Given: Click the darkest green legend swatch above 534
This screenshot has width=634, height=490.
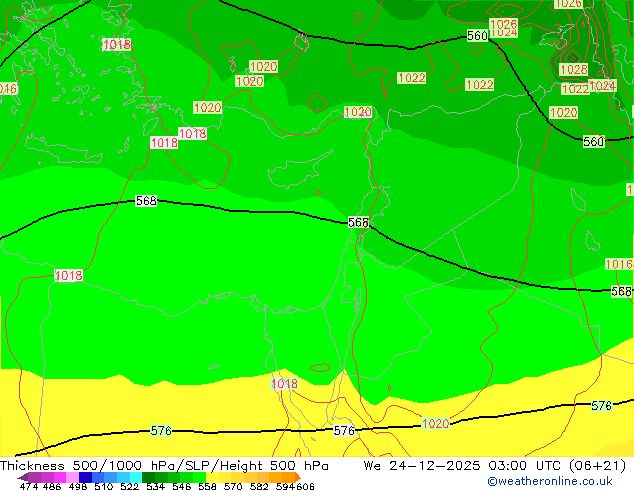Looking at the screenshot, I should point(148,477).
